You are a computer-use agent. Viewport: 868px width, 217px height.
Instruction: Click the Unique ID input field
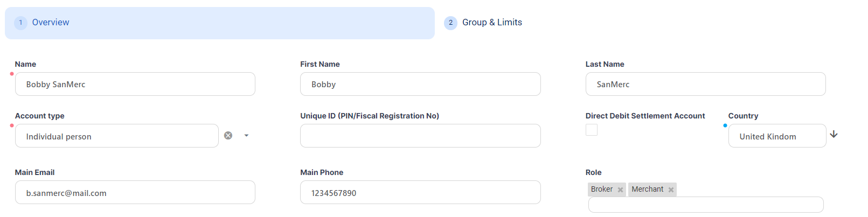[420, 136]
